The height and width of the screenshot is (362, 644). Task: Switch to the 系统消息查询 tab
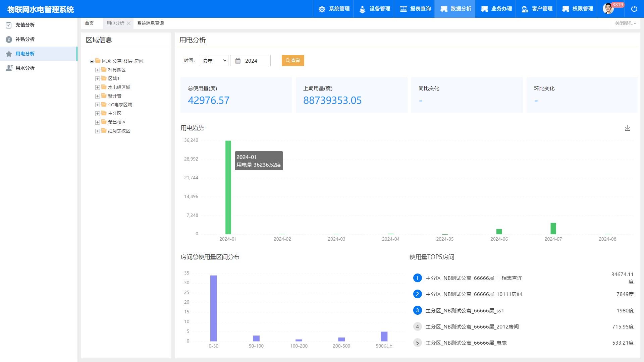[150, 23]
